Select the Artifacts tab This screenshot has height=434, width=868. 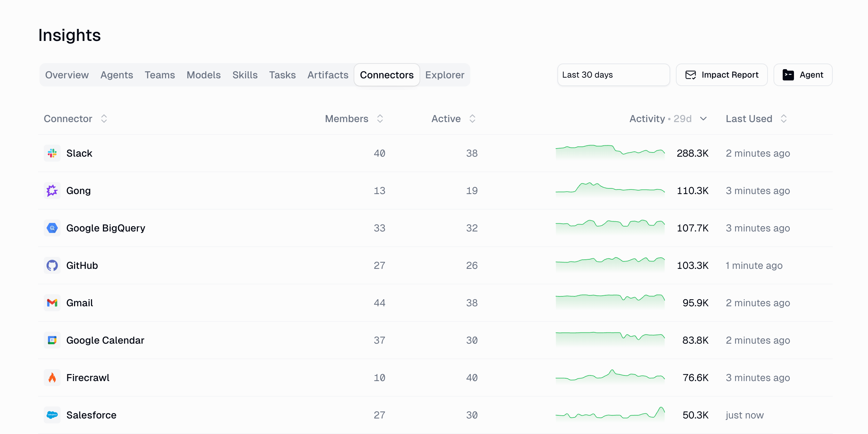328,75
